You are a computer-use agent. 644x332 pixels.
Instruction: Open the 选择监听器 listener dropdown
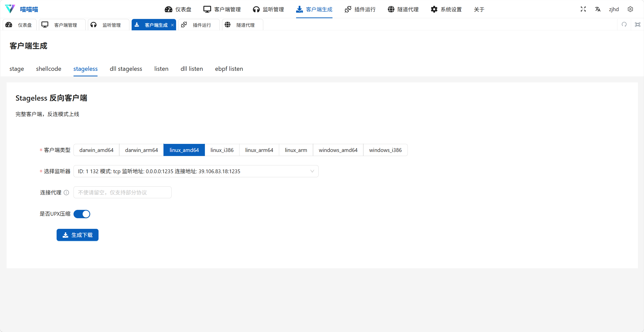pos(196,171)
